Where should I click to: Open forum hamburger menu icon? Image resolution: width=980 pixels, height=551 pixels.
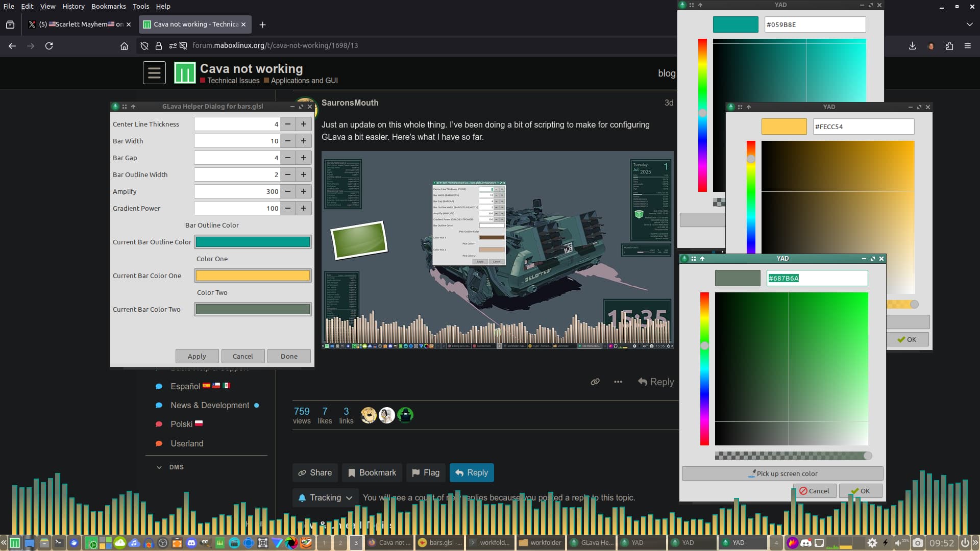[154, 73]
